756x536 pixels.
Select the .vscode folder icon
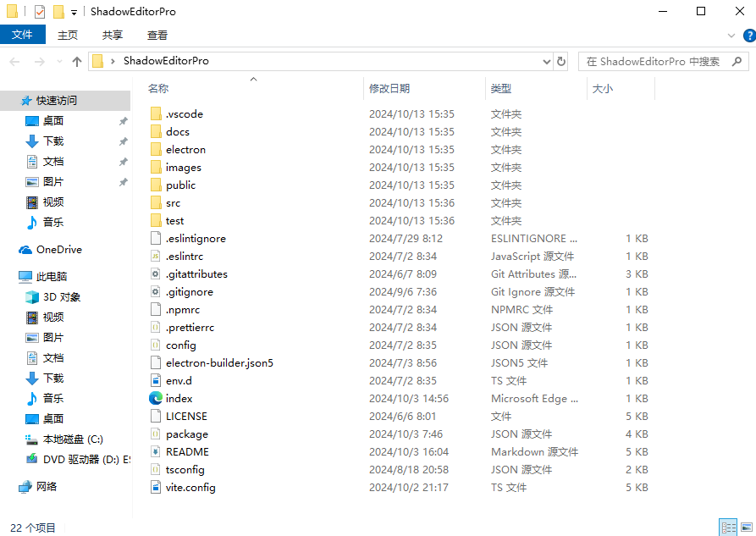tap(156, 113)
